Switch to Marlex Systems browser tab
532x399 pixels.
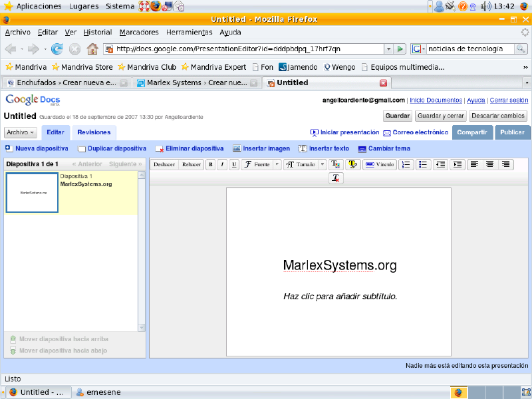[197, 82]
